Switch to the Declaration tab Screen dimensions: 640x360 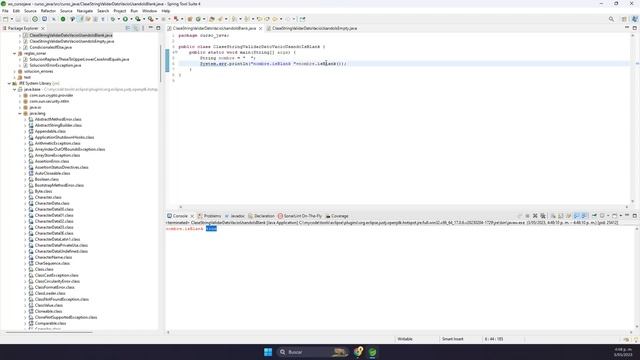point(261,216)
